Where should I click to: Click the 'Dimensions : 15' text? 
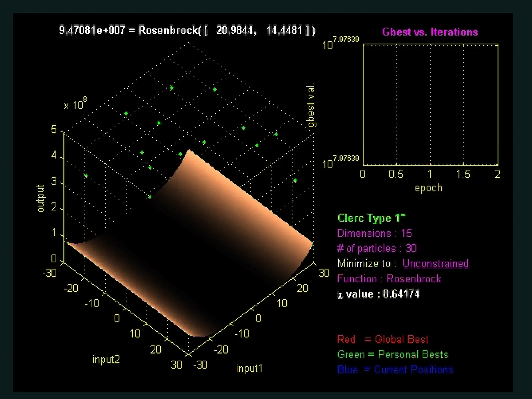pyautogui.click(x=374, y=233)
